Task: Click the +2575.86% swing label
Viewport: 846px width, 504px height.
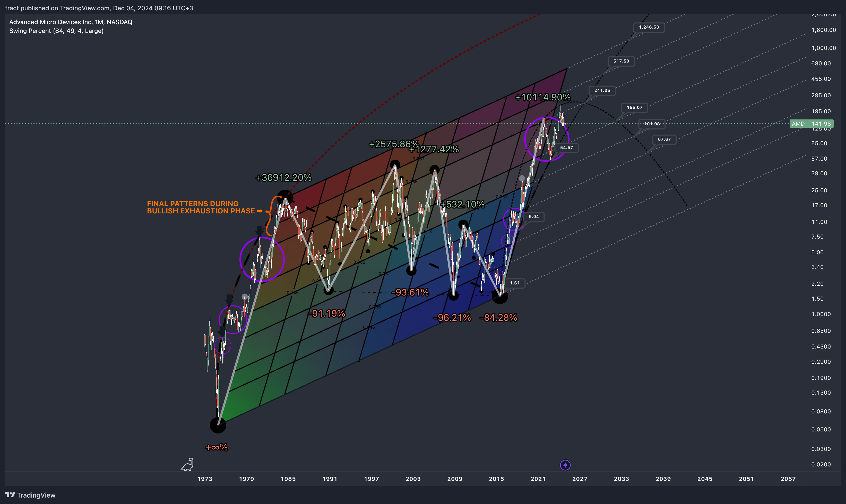Action: (x=394, y=144)
